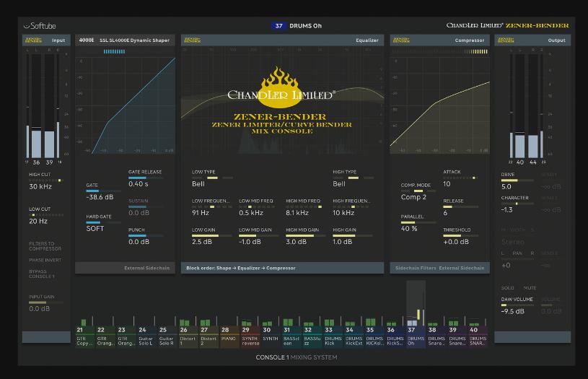Viewport: 588px width, 379px height.
Task: Click Low Gain 2.5 dB value
Action: [202, 242]
